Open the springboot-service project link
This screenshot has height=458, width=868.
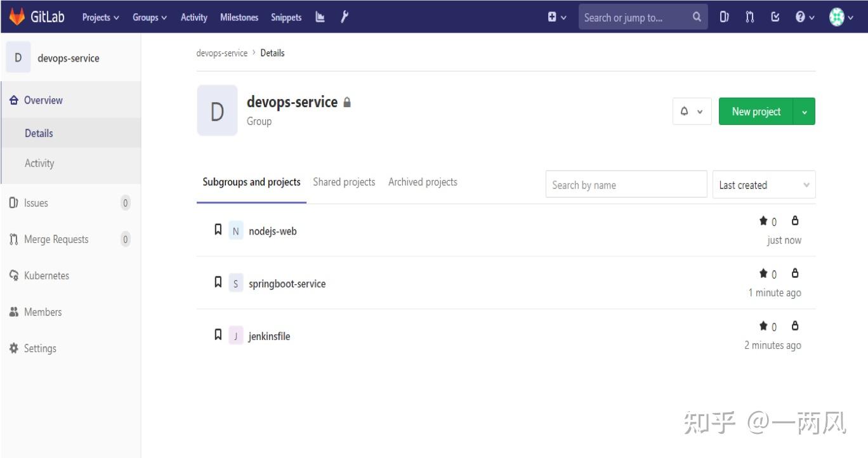coord(287,284)
